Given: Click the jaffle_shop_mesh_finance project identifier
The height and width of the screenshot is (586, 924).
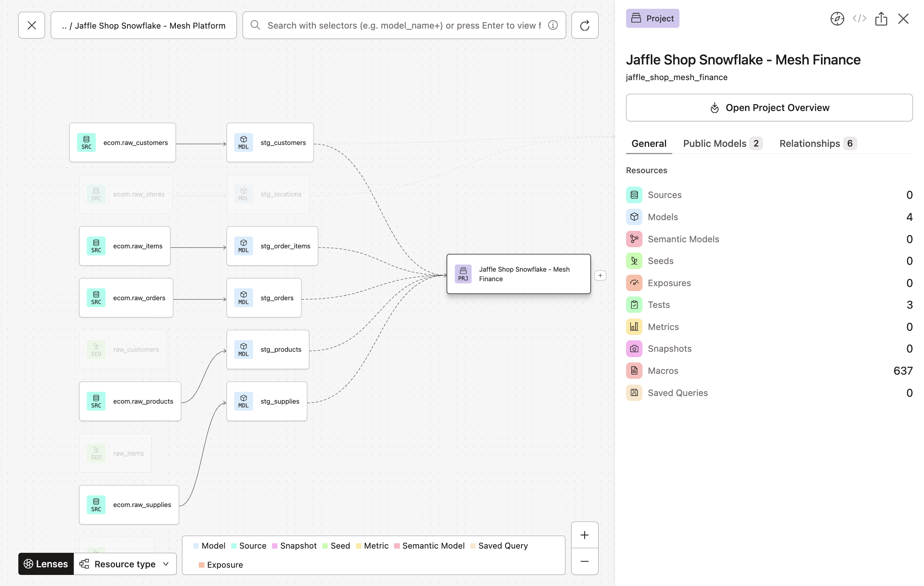Looking at the screenshot, I should (x=676, y=77).
